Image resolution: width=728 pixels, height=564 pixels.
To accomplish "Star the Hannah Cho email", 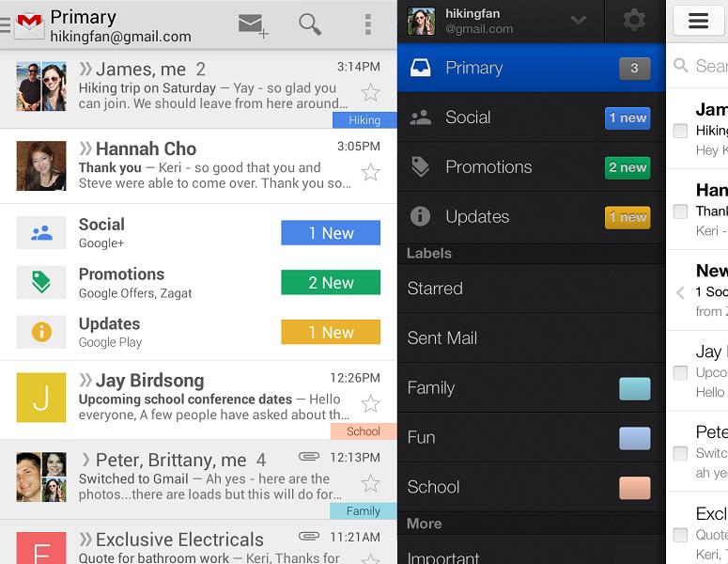I will (370, 172).
